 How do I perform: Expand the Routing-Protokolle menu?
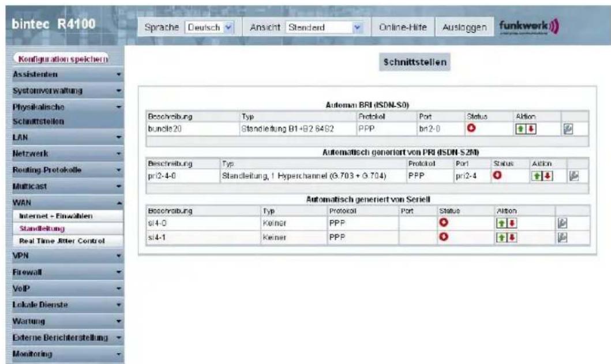point(68,170)
